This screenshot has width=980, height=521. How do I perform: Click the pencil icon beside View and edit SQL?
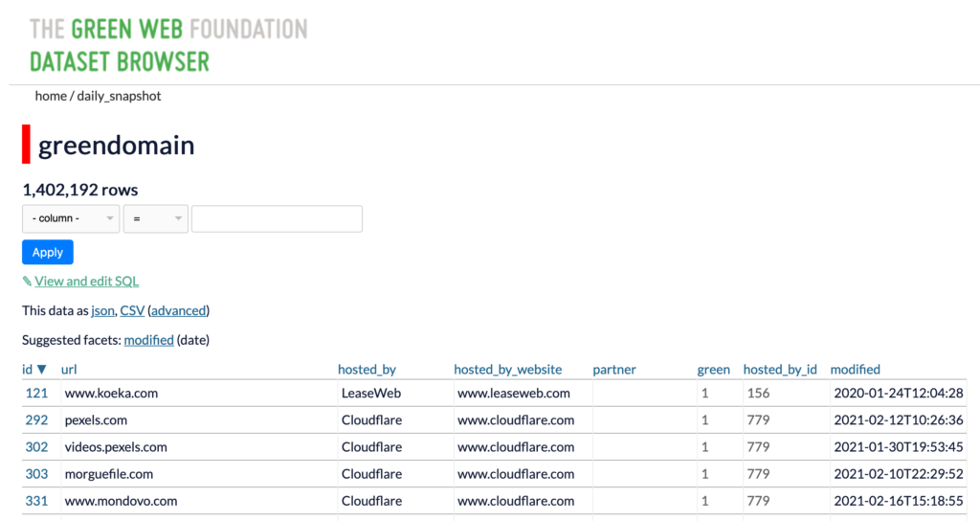click(27, 282)
